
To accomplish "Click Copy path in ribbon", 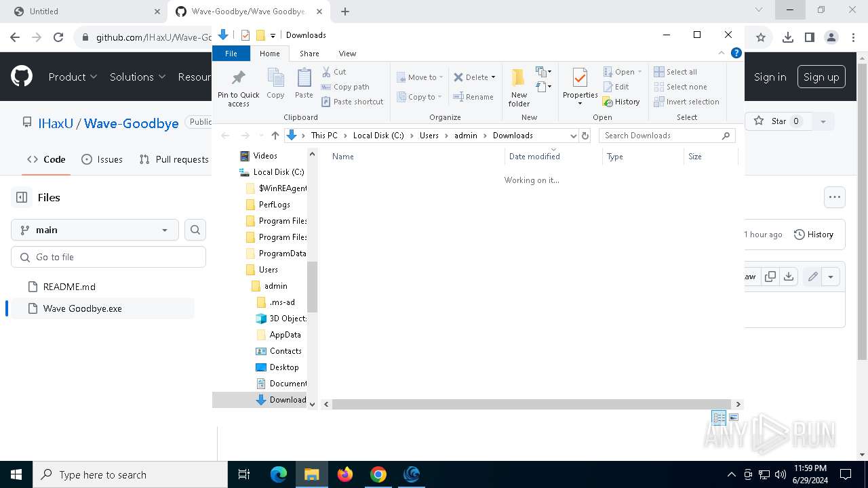I will [345, 87].
